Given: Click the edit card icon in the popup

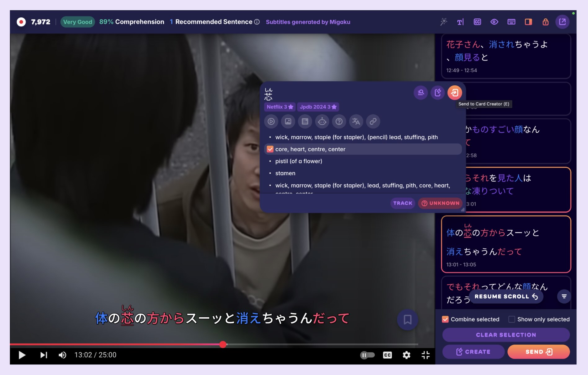Looking at the screenshot, I should 438,93.
